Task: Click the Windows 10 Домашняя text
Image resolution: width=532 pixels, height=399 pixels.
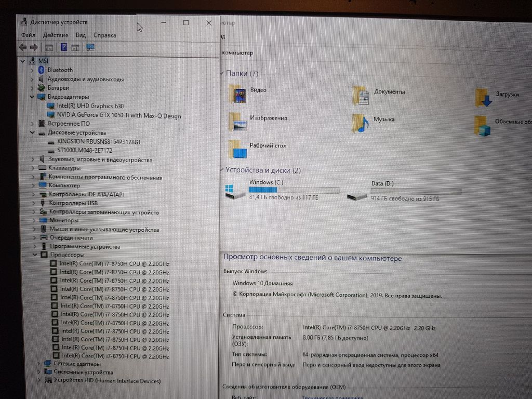Action: click(262, 283)
